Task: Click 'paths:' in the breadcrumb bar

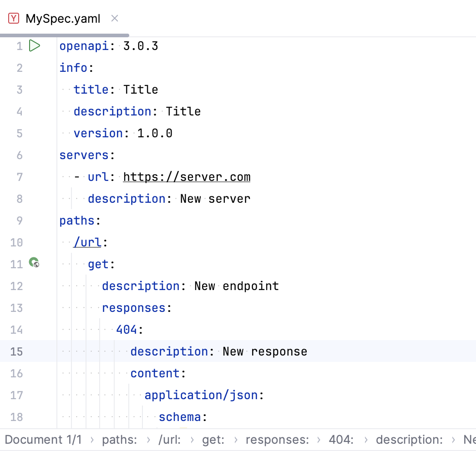Action: pyautogui.click(x=119, y=439)
